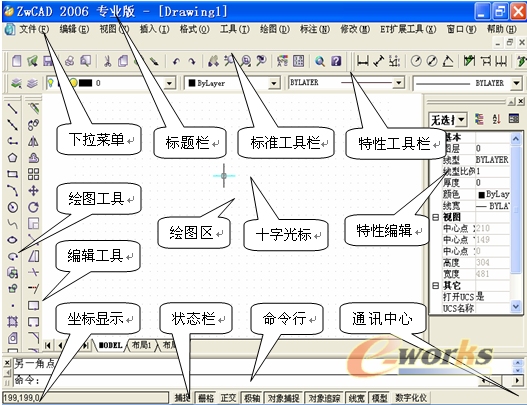Select the Offset tool

click(x=33, y=158)
